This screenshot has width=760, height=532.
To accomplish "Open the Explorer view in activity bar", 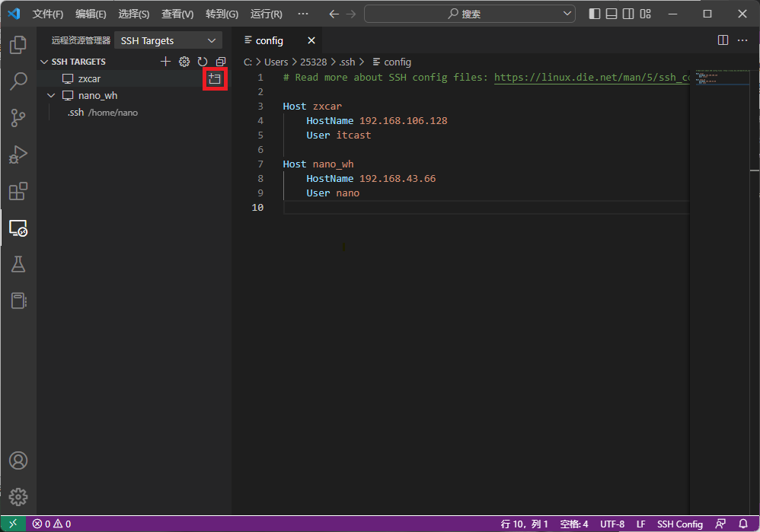I will point(18,45).
